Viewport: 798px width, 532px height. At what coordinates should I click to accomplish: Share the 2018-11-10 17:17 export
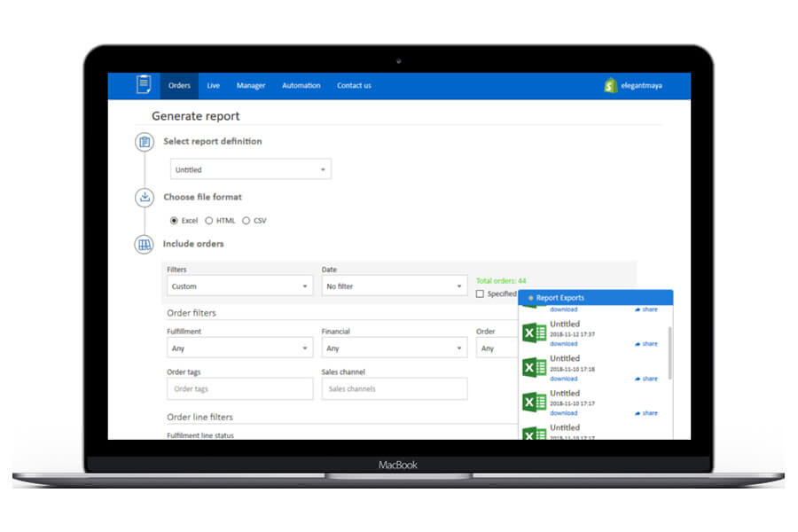point(646,413)
